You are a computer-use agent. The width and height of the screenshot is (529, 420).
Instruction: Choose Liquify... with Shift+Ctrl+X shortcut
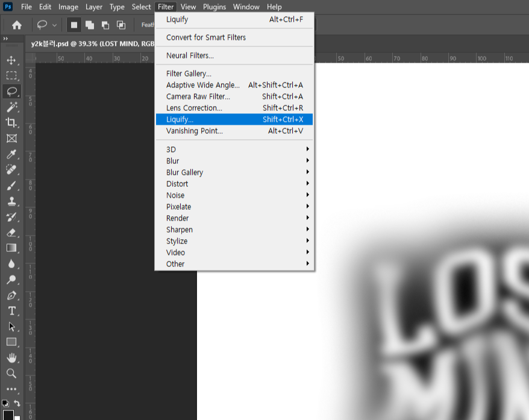234,119
